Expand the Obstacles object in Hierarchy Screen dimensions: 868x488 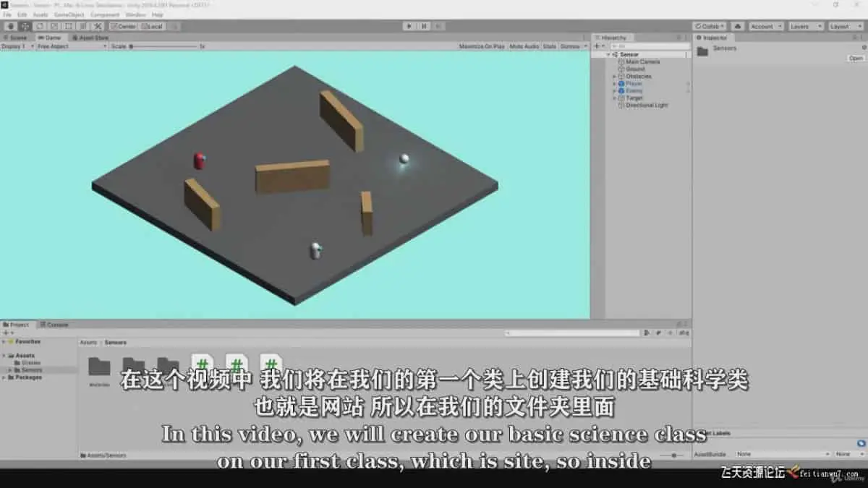615,77
